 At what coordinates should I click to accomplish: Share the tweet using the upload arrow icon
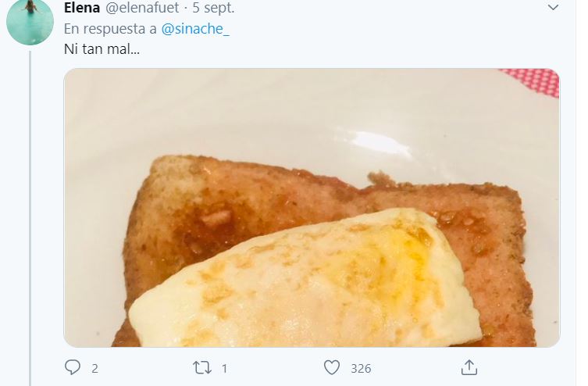(469, 367)
